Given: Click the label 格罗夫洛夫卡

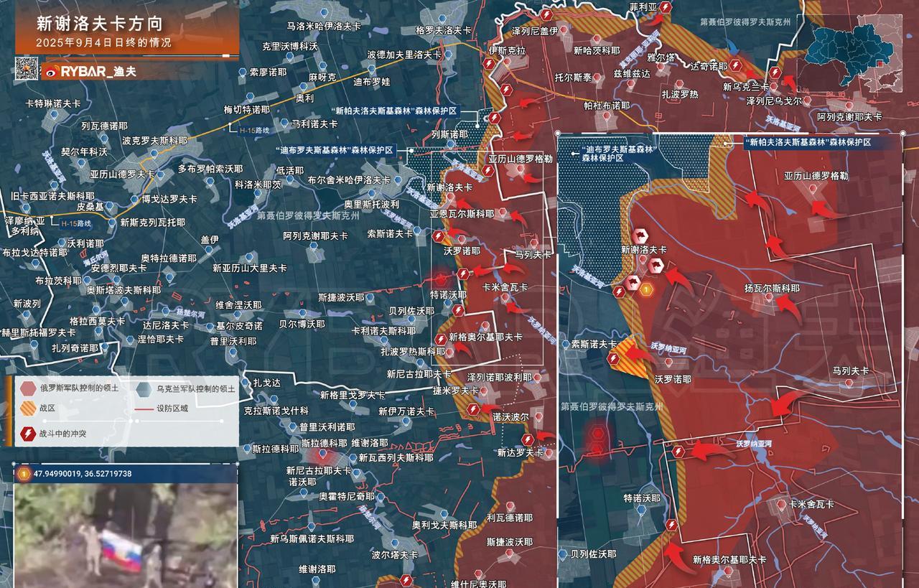Looking at the screenshot, I should click(x=444, y=30).
